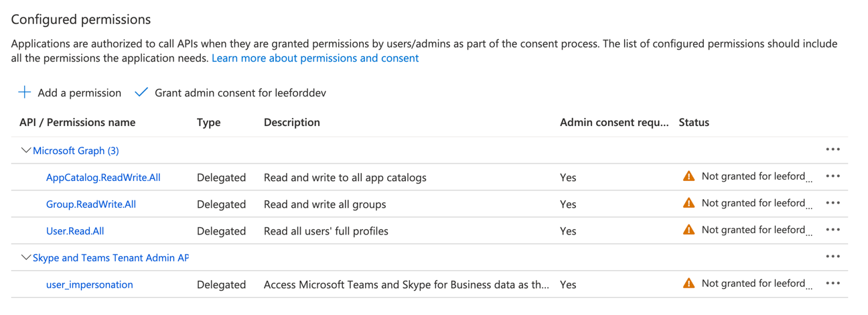This screenshot has height=315, width=868.
Task: Open the User.Read.All permission link
Action: [x=75, y=231]
